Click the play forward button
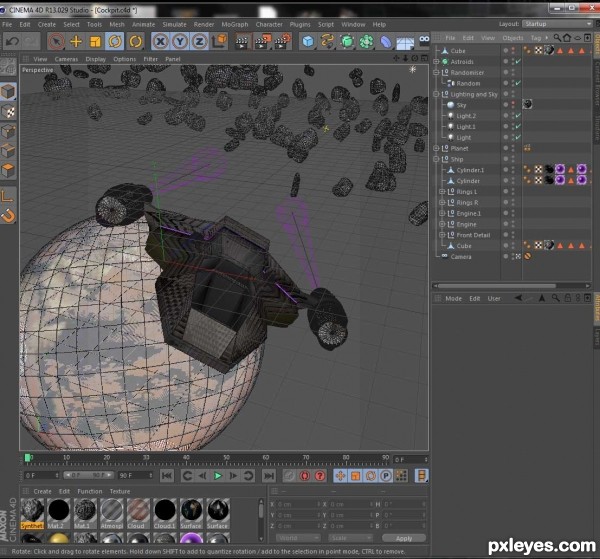 coord(218,476)
